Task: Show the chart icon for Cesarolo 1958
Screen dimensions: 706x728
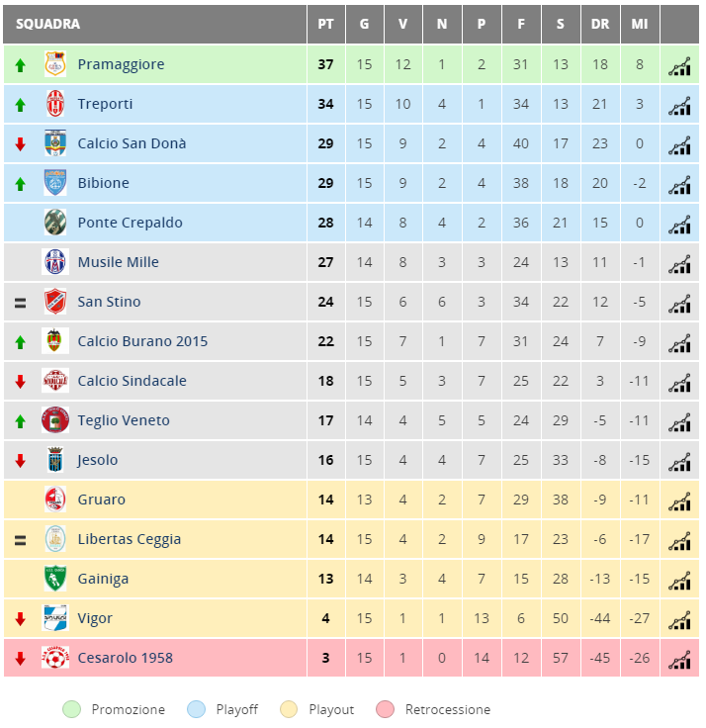Action: pyautogui.click(x=679, y=660)
